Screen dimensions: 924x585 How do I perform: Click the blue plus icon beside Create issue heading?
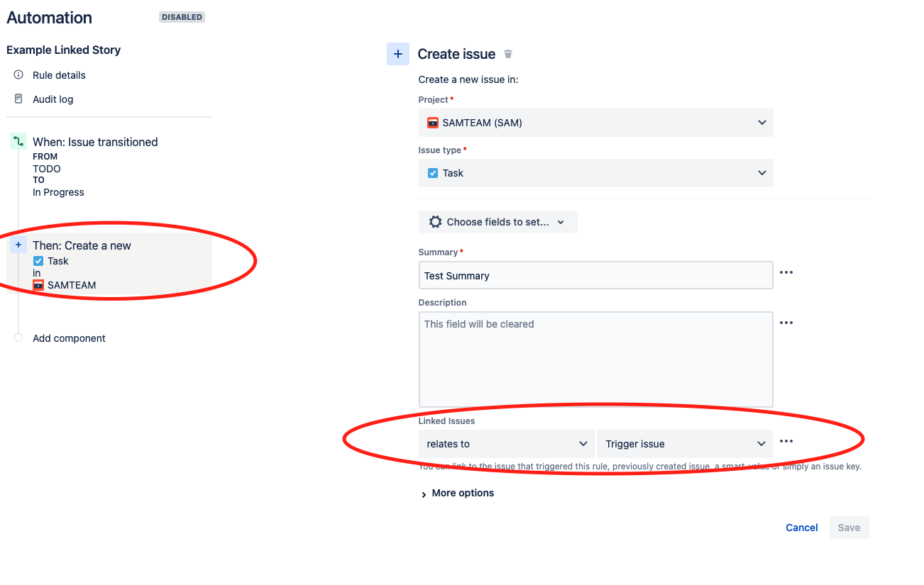pos(398,53)
